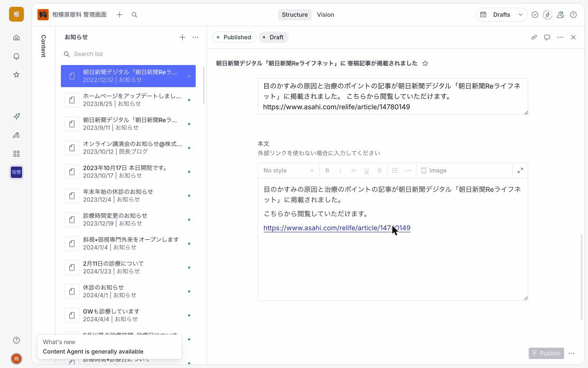Copy document link with link icon

pyautogui.click(x=534, y=37)
